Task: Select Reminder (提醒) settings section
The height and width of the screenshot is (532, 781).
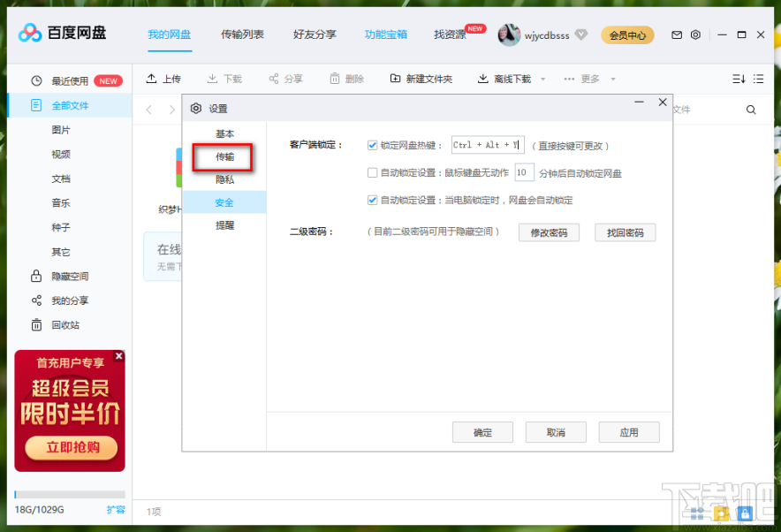Action: coord(224,225)
